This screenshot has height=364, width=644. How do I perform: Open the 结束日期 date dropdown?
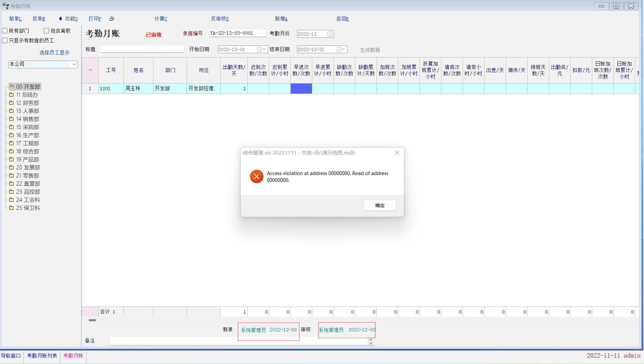344,49
